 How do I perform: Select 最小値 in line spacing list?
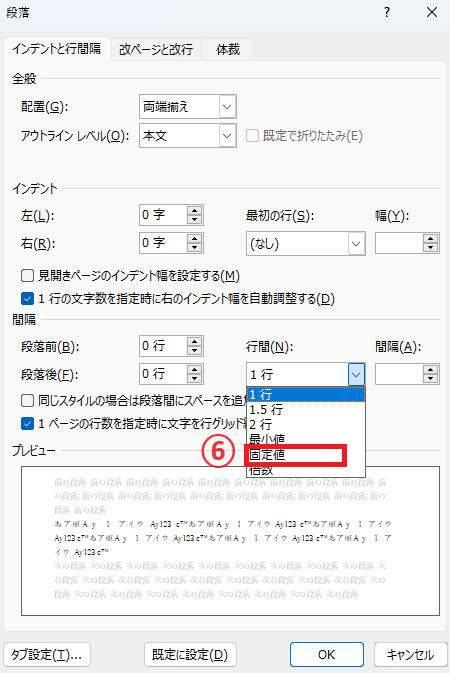point(306,439)
